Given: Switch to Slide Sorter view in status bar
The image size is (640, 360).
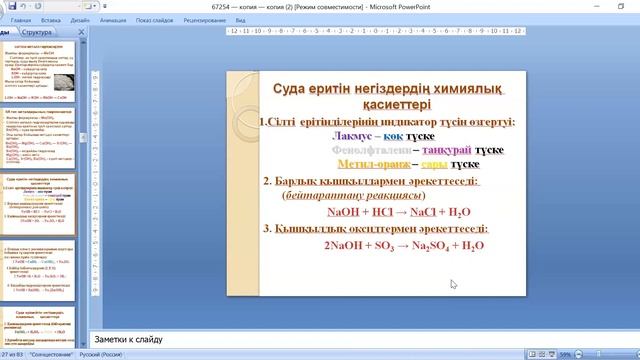Looking at the screenshot, I should (x=542, y=354).
